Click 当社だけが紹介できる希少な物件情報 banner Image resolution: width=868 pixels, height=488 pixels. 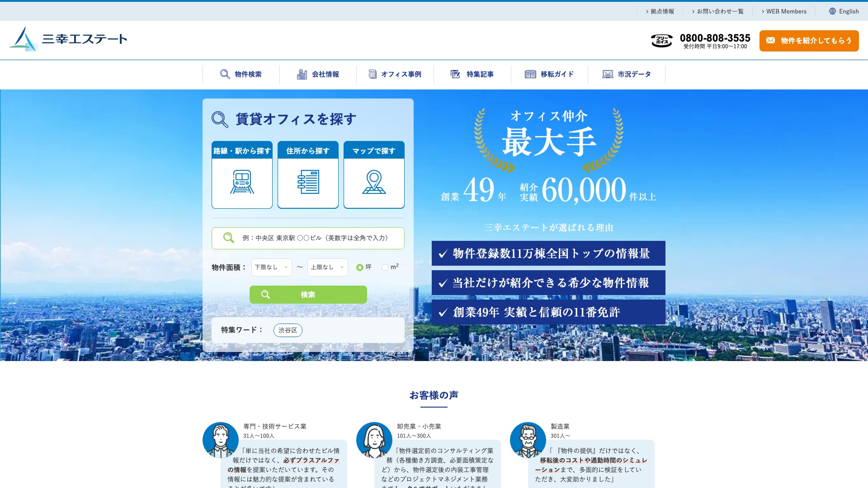tap(548, 282)
